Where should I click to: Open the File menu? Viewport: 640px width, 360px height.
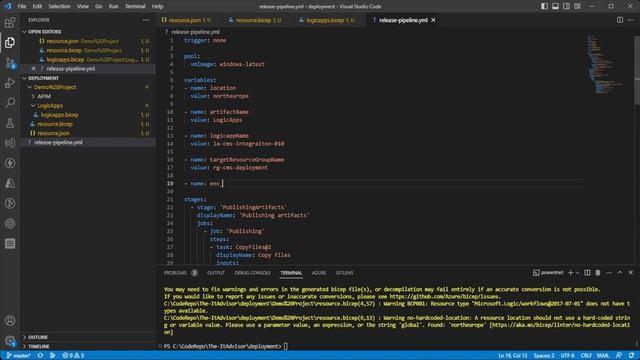point(22,6)
